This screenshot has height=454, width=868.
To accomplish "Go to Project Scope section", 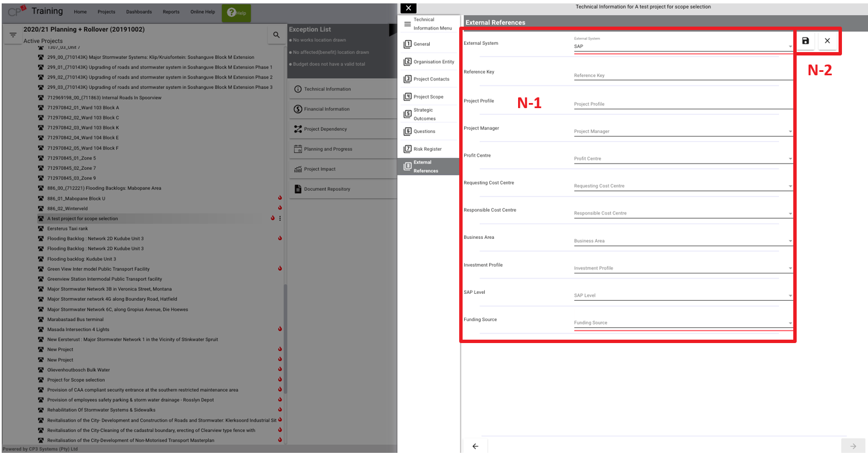I will coord(428,97).
